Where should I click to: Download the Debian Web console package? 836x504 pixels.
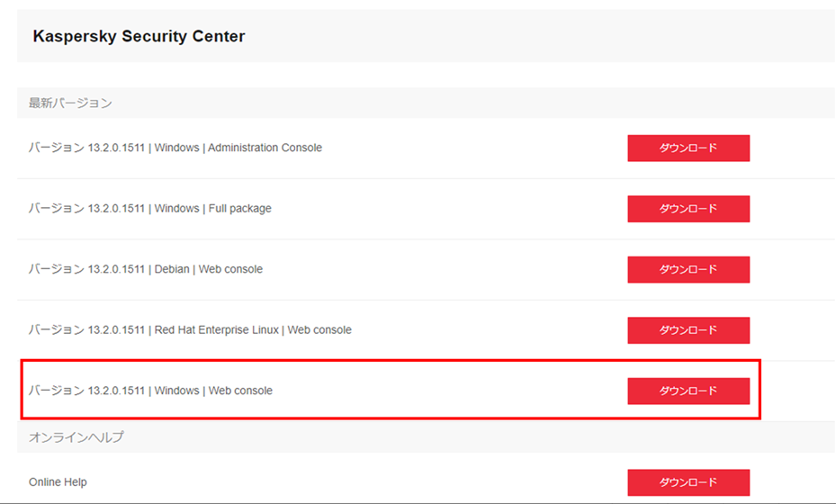688,269
